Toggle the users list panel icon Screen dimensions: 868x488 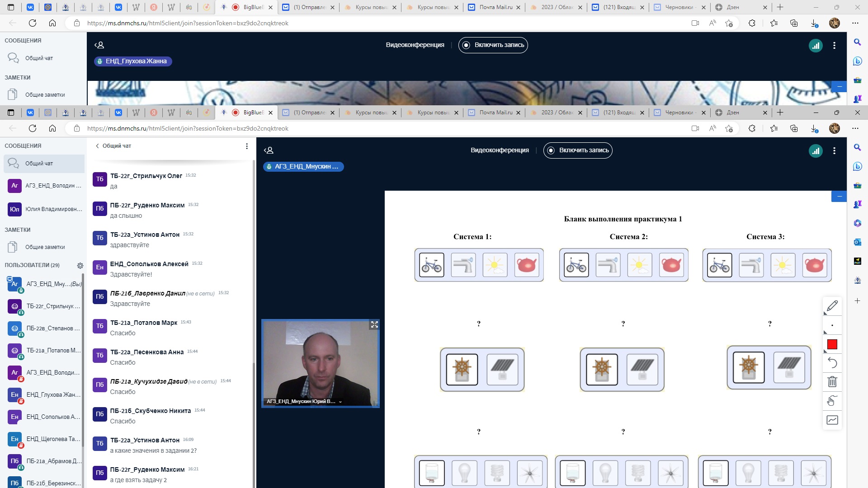pos(269,150)
